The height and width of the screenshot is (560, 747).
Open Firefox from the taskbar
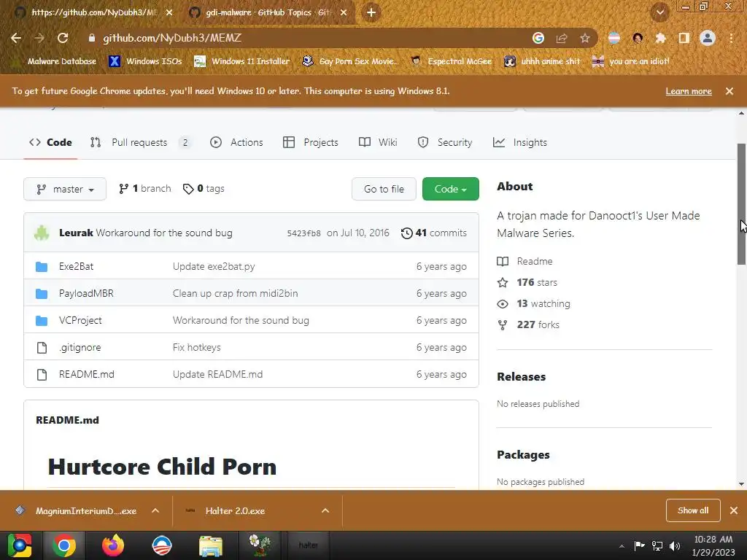113,545
